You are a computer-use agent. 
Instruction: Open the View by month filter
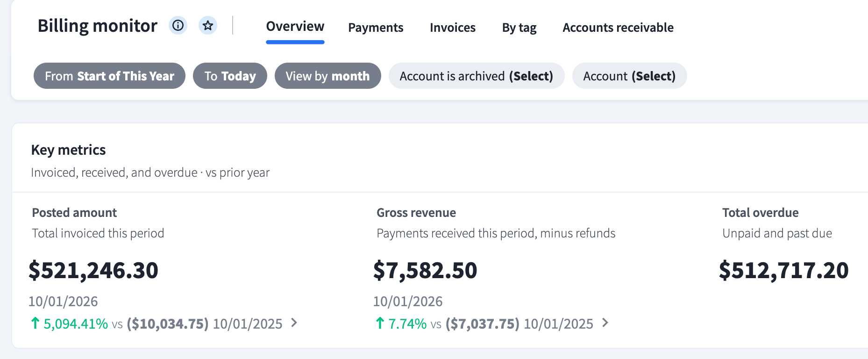327,76
